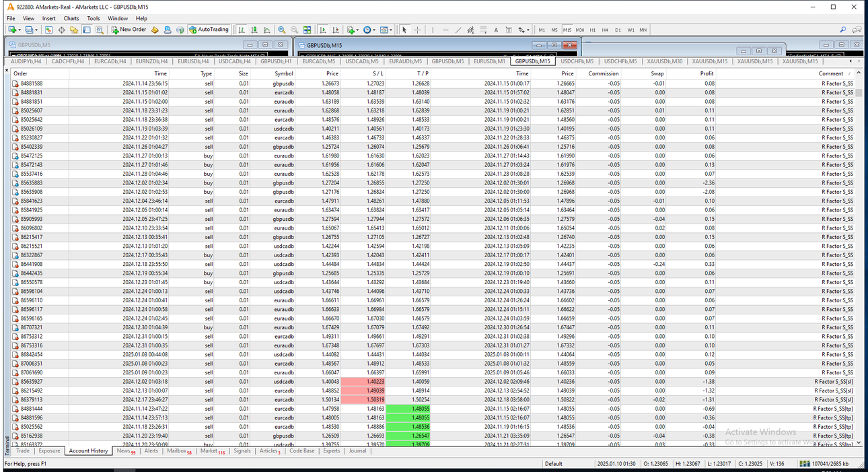868x472 pixels.
Task: Select the trendline tool
Action: pos(458,30)
